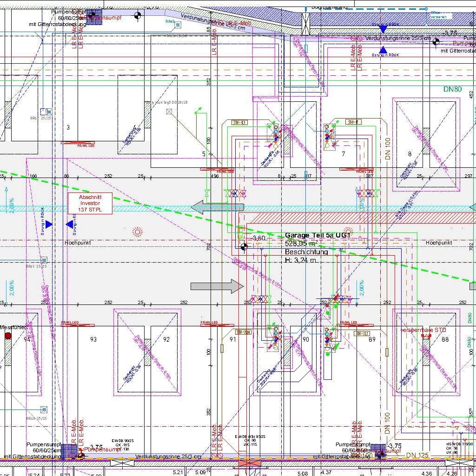Click the '-3,60' elevation value

(x=258, y=238)
